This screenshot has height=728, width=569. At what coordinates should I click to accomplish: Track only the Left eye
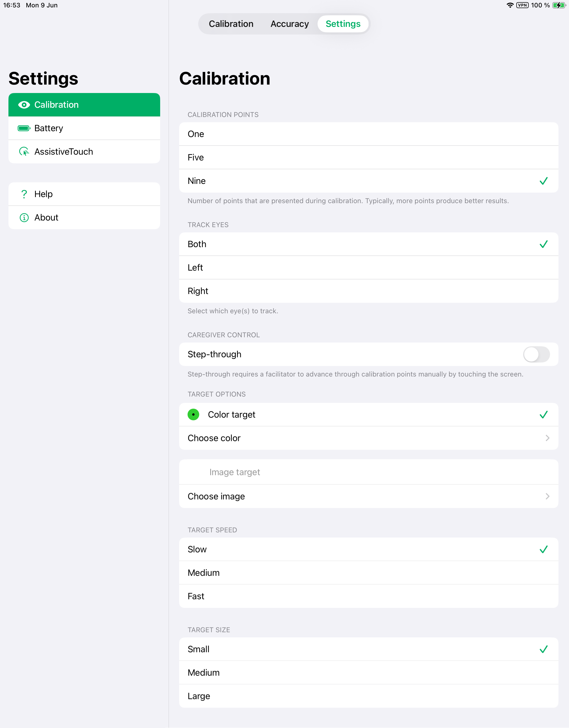[x=368, y=268]
